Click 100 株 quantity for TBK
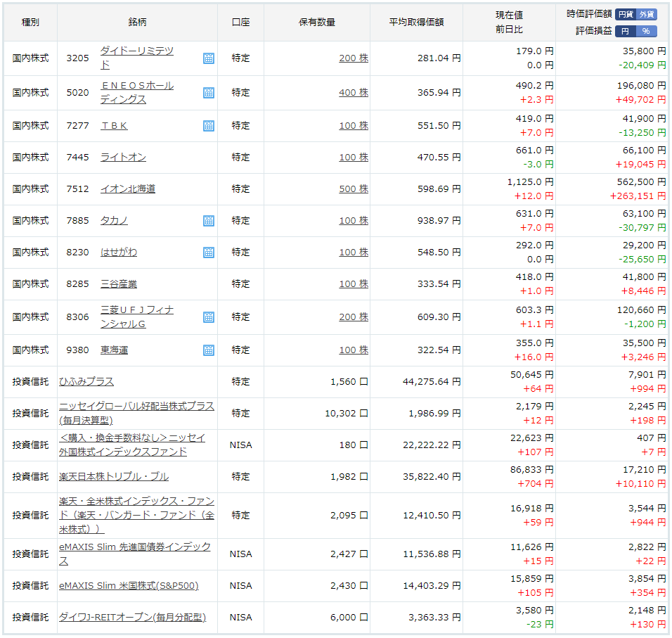 (354, 126)
